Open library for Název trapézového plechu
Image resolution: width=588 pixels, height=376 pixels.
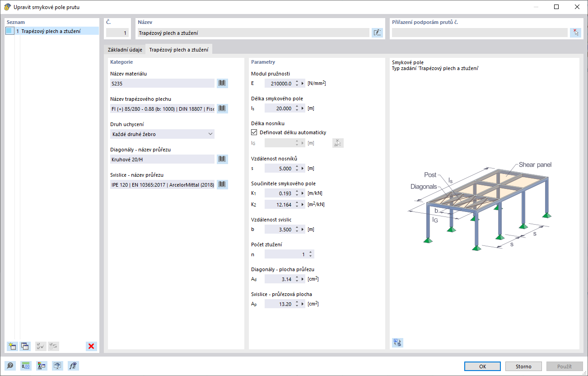[222, 108]
